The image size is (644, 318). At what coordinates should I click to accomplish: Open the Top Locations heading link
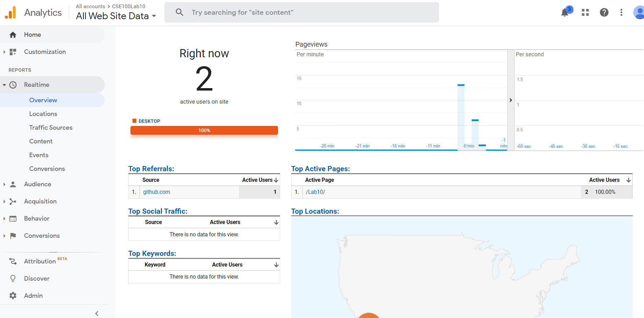click(x=315, y=211)
